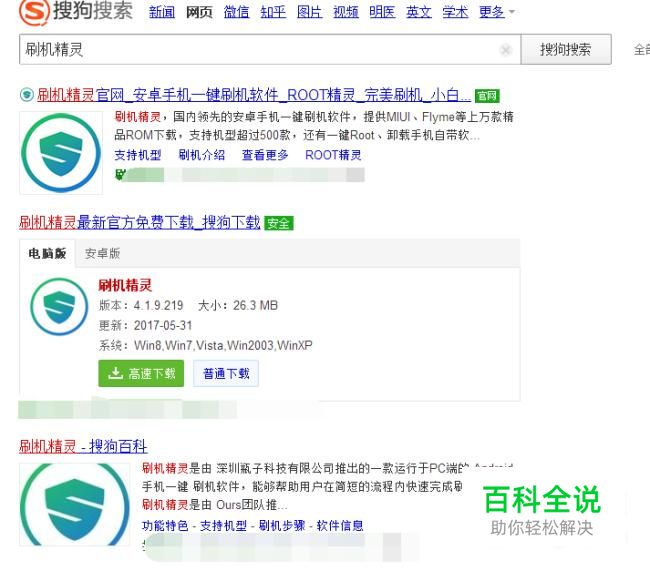Open the 刷机介绍 sublink
This screenshot has height=571, width=650.
click(x=201, y=155)
